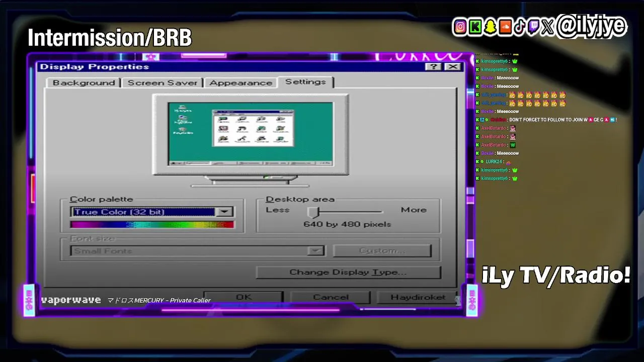Click the 'More' slider label
This screenshot has width=644, height=362.
pyautogui.click(x=414, y=210)
